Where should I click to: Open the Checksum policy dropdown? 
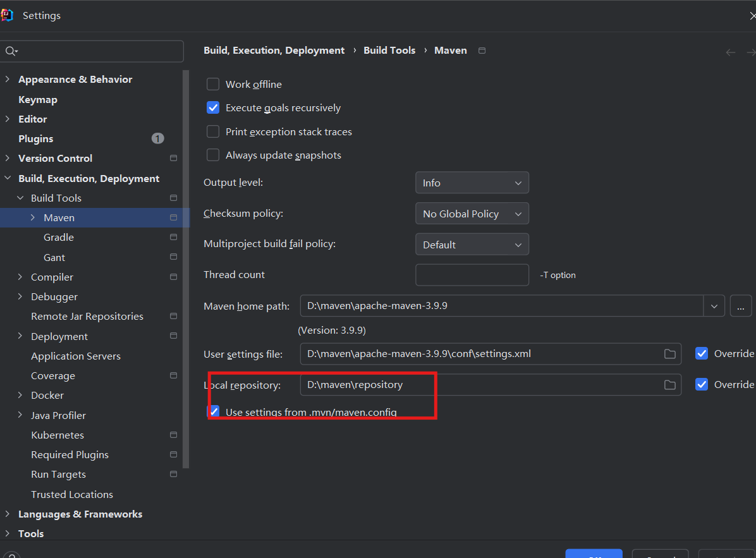click(x=472, y=214)
